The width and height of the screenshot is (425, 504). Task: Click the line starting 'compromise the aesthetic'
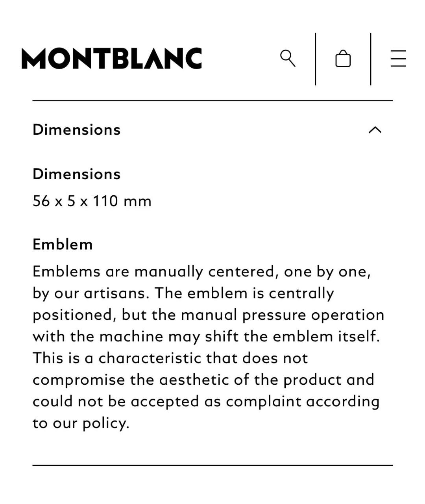click(x=203, y=380)
